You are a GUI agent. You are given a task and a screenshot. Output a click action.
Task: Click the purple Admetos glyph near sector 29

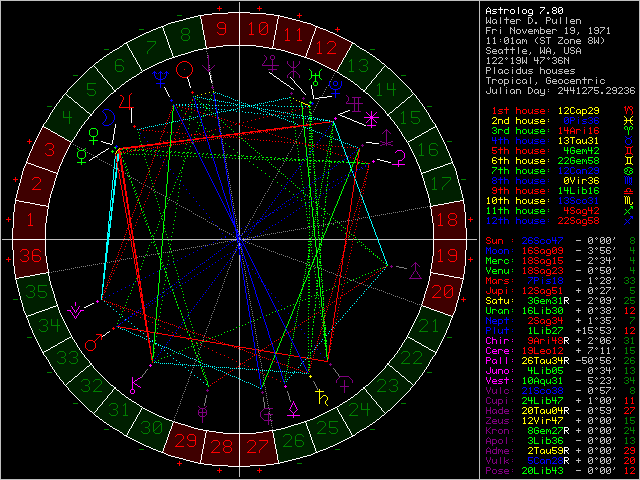point(202,413)
